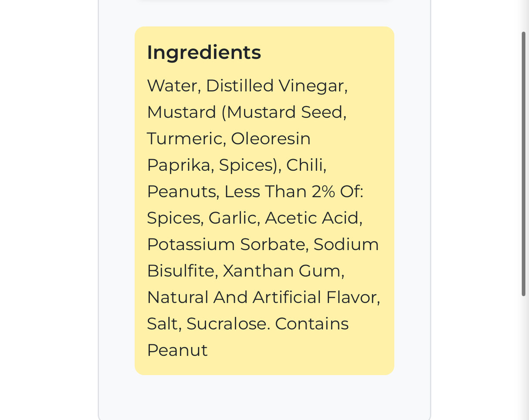Select the Distilled Vinegar text
This screenshot has width=529, height=420.
275,86
